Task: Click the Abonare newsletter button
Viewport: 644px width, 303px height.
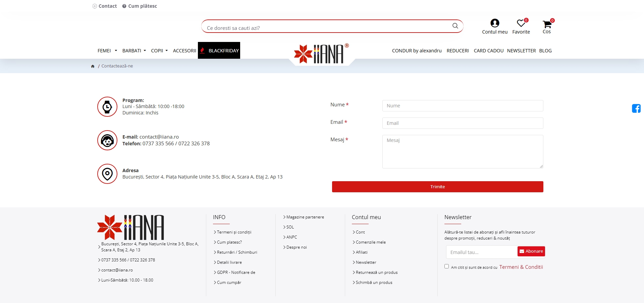Action: click(531, 251)
